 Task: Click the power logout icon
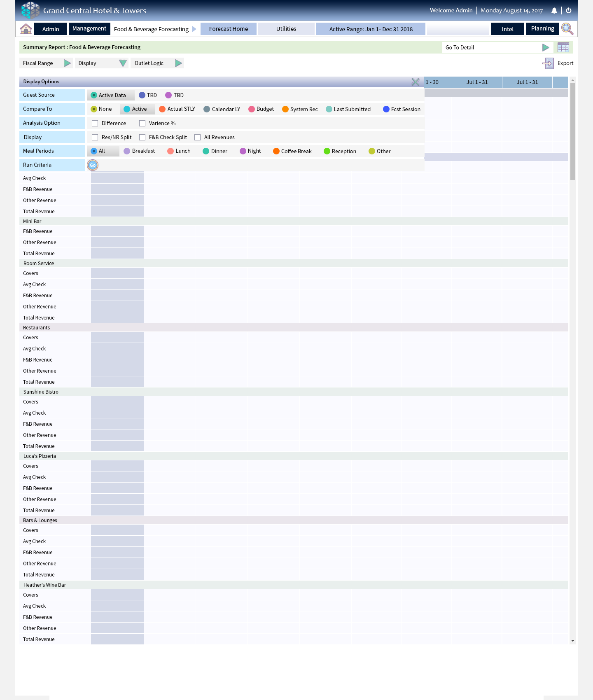[569, 11]
